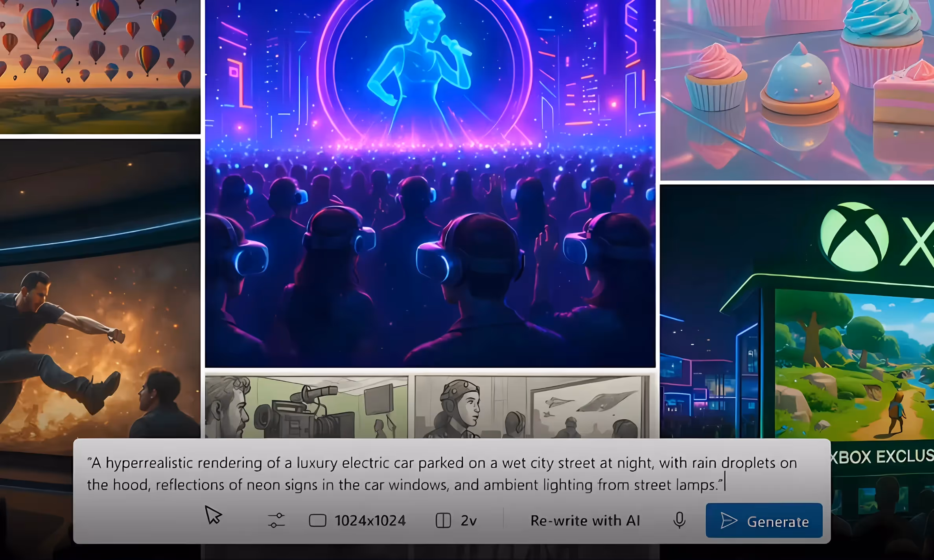Open the man leaping over fire image
This screenshot has width=934, height=560.
(100, 289)
